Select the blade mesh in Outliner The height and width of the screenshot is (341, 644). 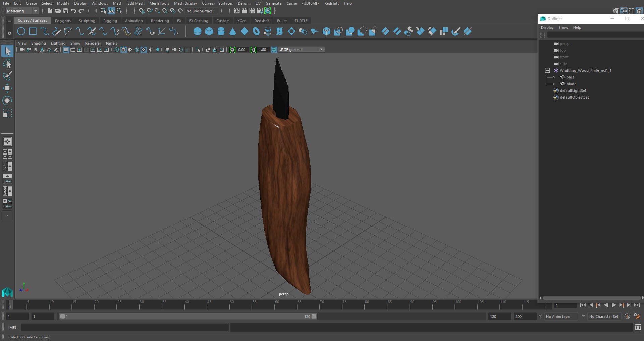[571, 84]
